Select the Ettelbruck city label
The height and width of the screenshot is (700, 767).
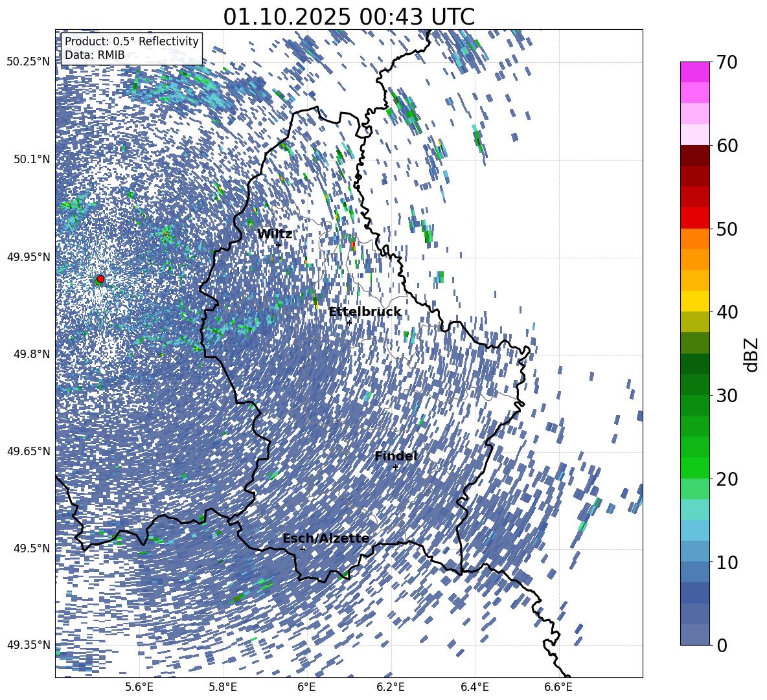tap(365, 312)
